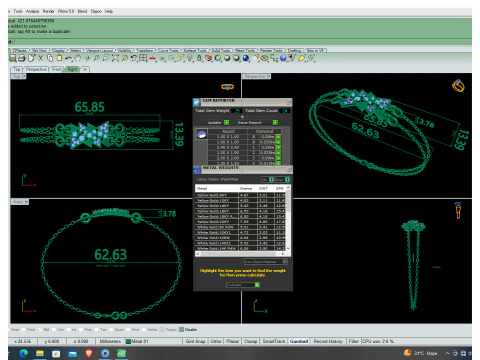Screen dimensions: 480x360
Task: Switch to the Perspective viewport tab
Action: pyautogui.click(x=36, y=69)
